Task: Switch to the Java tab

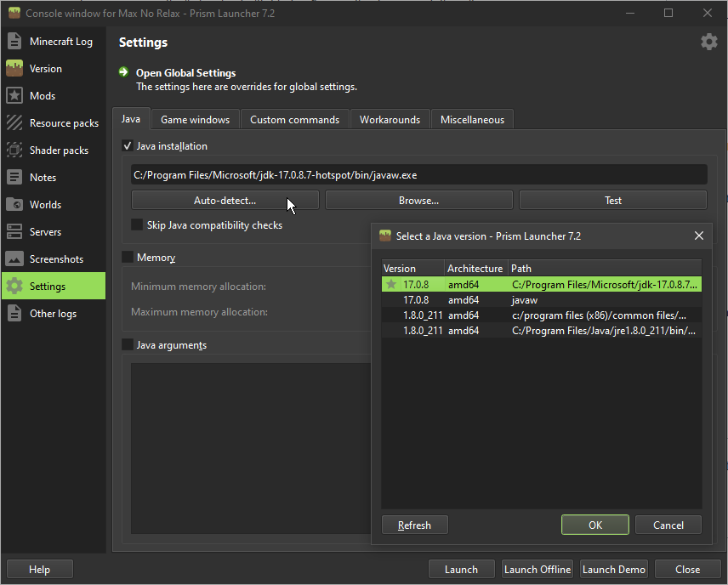Action: 131,119
